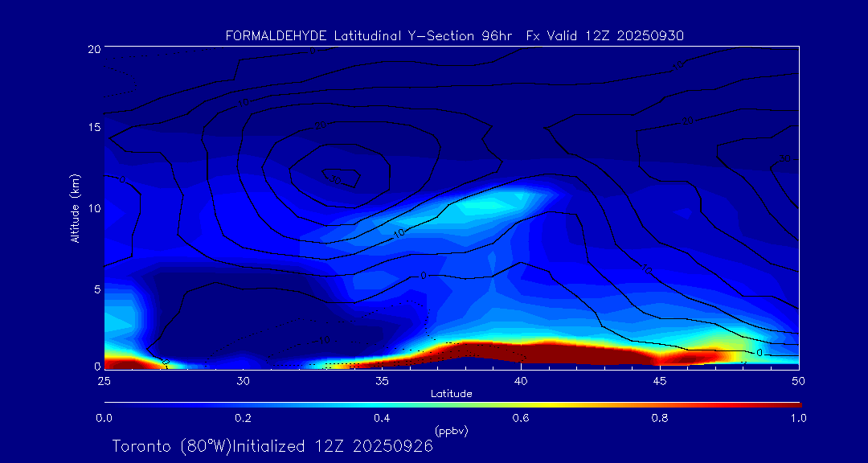Screen dimensions: 868x463
Task: Click the latitude 25 tick label
Action: point(104,379)
